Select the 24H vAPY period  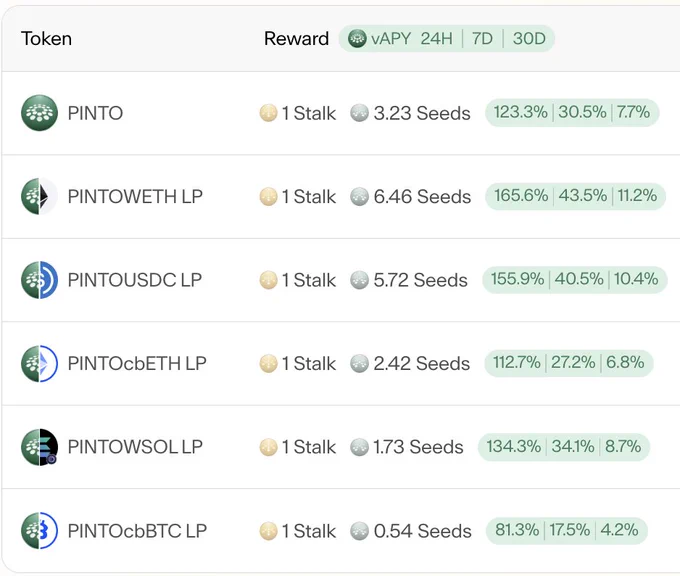[x=436, y=39]
